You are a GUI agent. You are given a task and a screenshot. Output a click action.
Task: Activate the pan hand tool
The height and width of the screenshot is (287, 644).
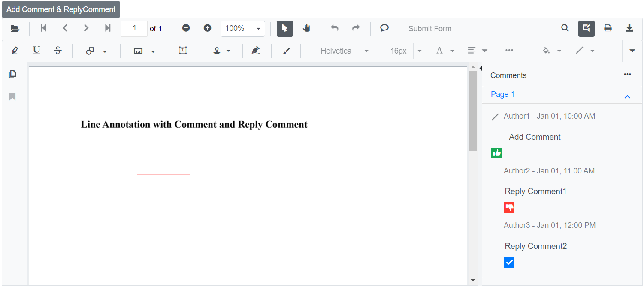pyautogui.click(x=306, y=28)
